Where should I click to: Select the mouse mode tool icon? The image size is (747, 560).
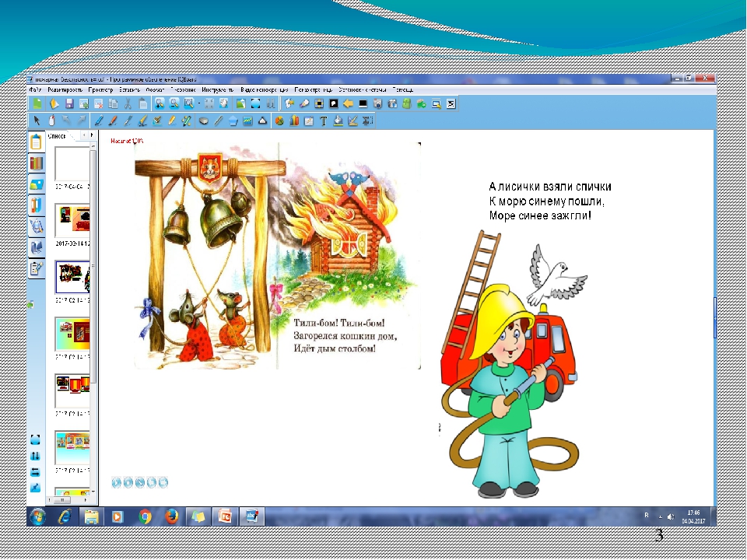pyautogui.click(x=52, y=121)
